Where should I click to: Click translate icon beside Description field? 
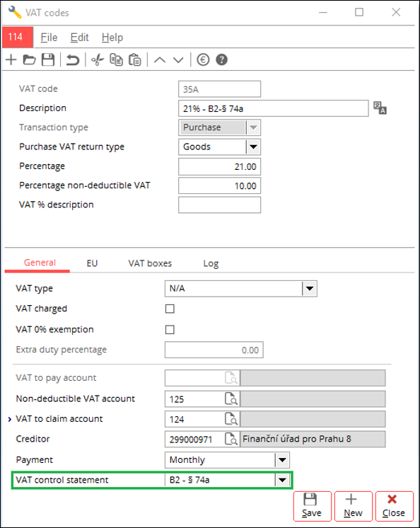pyautogui.click(x=380, y=108)
